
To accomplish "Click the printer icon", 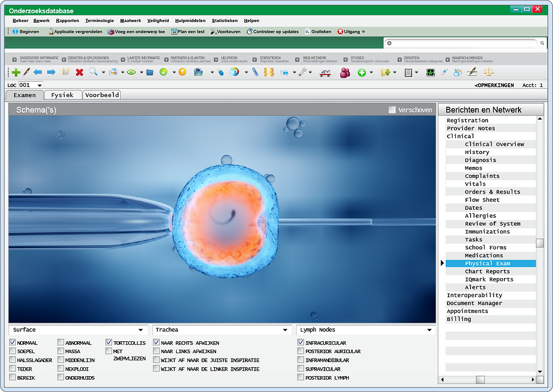I will tap(113, 72).
